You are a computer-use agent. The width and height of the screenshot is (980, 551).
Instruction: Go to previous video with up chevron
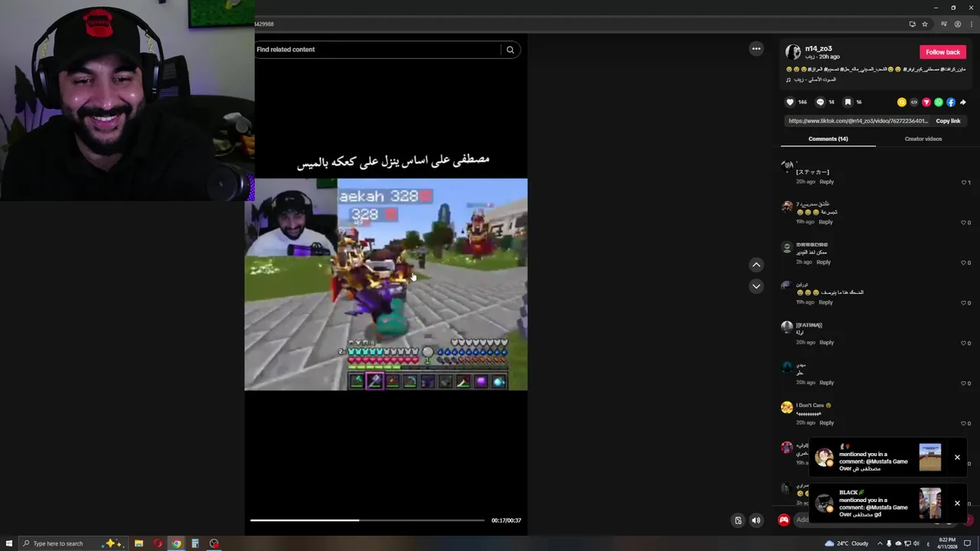pyautogui.click(x=756, y=265)
